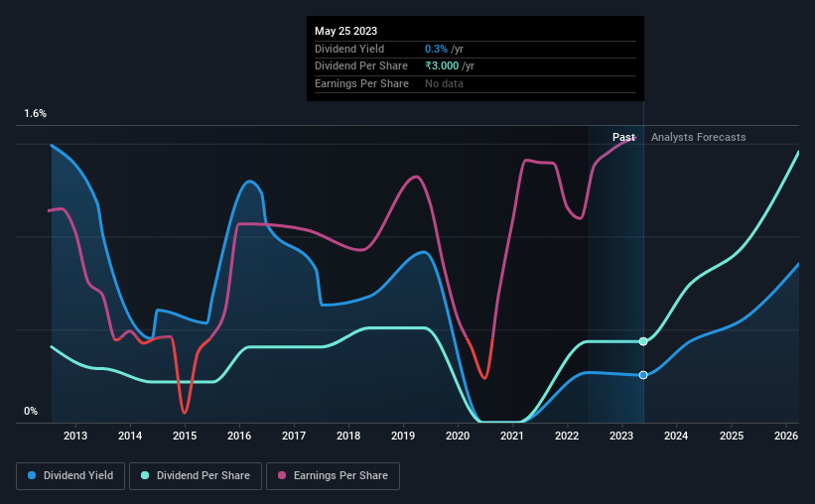Click the 0.3% dividend yield value
The height and width of the screenshot is (504, 815).
coord(436,49)
